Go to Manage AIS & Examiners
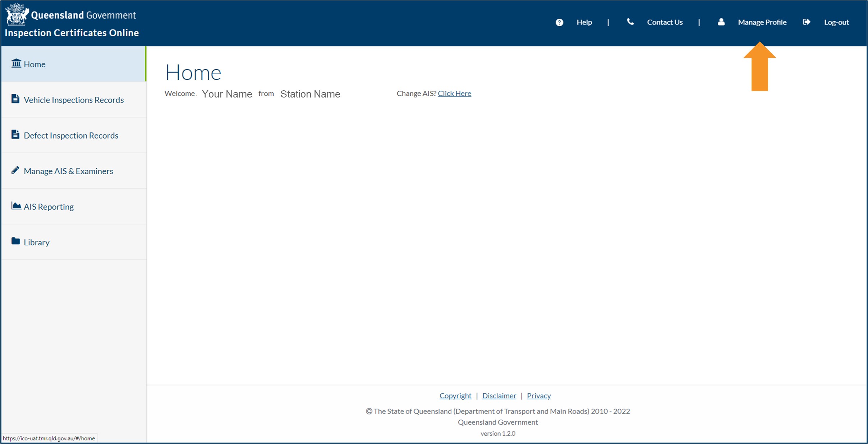 coord(74,171)
